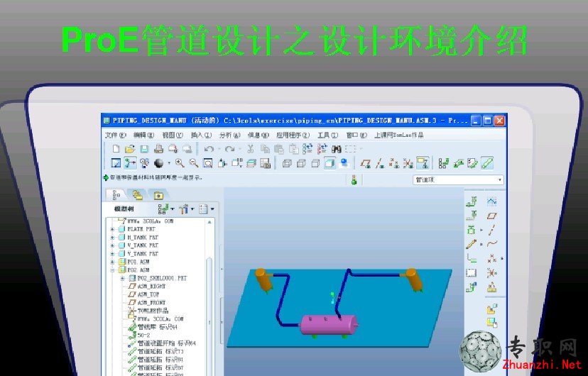Image resolution: width=588 pixels, height=376 pixels.
Task: Select ASM_FRONT datum plane in tree
Action: point(147,303)
